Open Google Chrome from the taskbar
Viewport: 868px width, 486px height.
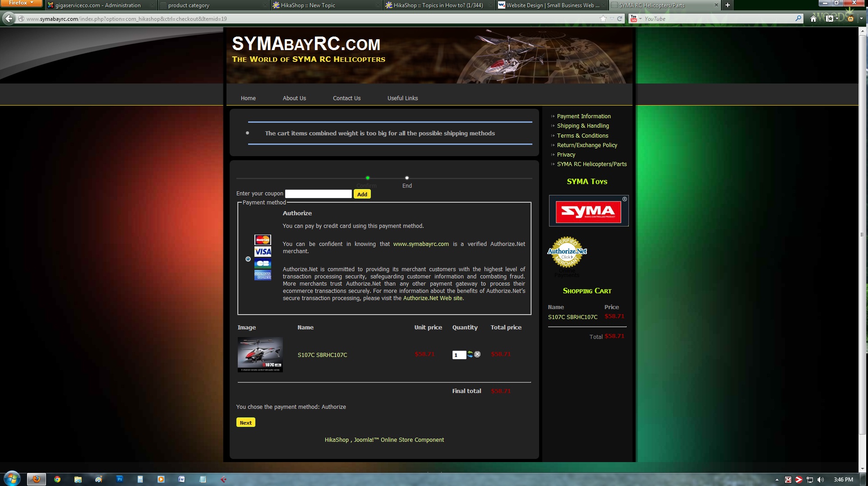pos(57,479)
